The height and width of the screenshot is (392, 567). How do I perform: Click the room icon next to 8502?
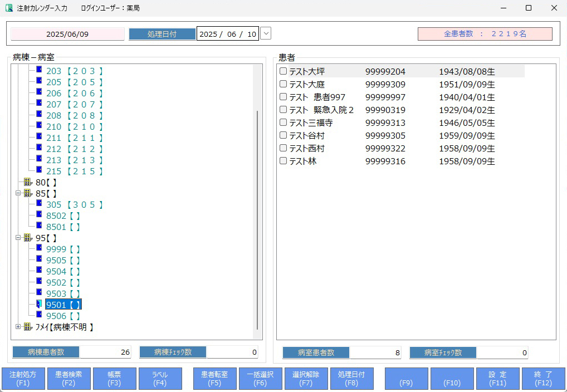[x=39, y=215]
